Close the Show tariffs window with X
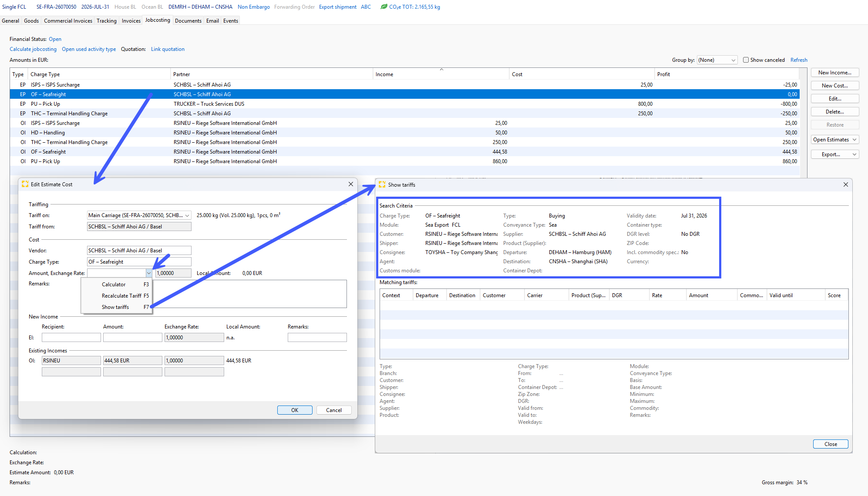Image resolution: width=868 pixels, height=496 pixels. click(x=846, y=184)
